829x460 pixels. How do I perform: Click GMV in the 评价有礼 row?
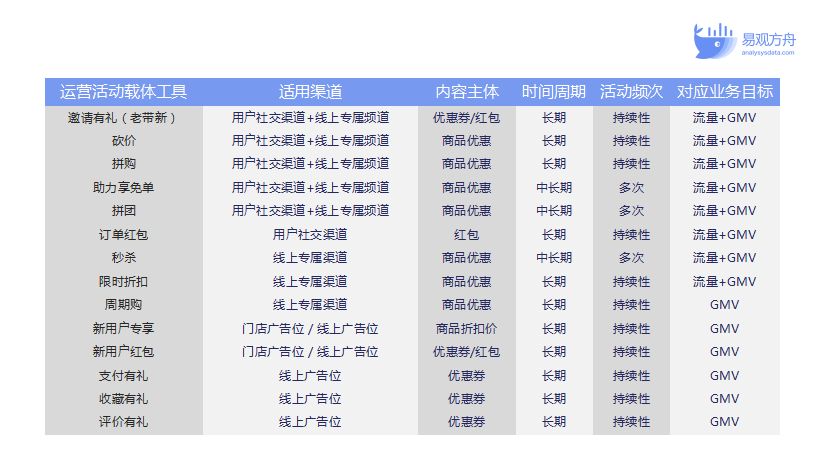coord(725,422)
